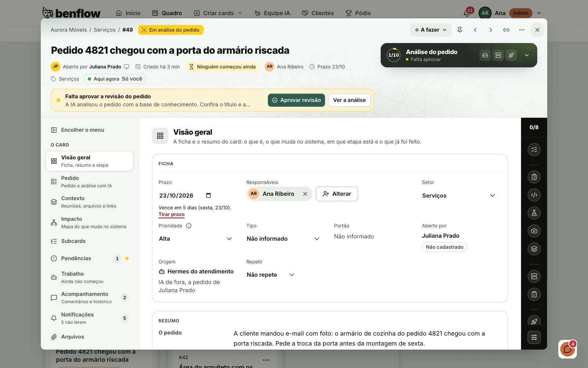Screen dimensions: 588x368
Task: Go to the next card arrow
Action: [491, 30]
